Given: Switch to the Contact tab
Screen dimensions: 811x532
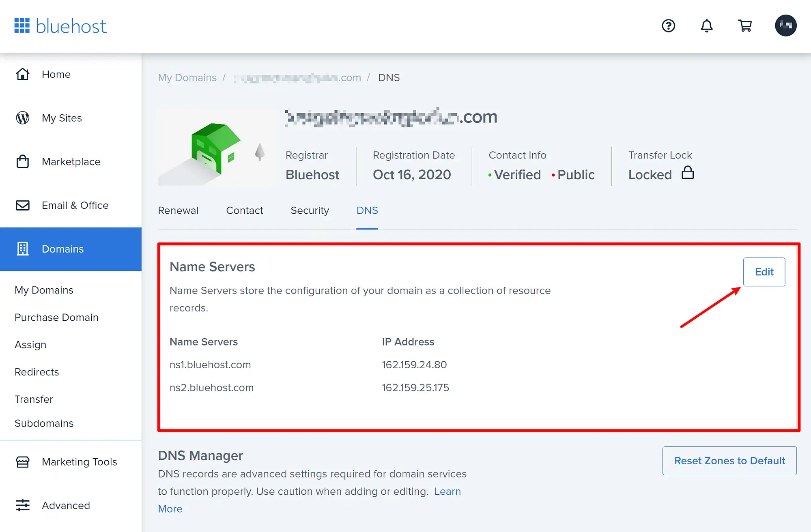Looking at the screenshot, I should pos(245,210).
